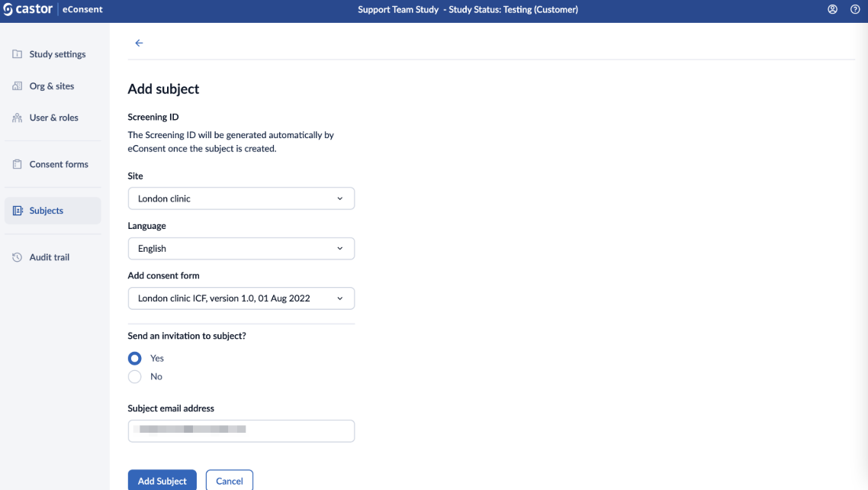Click the back arrow icon

(x=139, y=44)
